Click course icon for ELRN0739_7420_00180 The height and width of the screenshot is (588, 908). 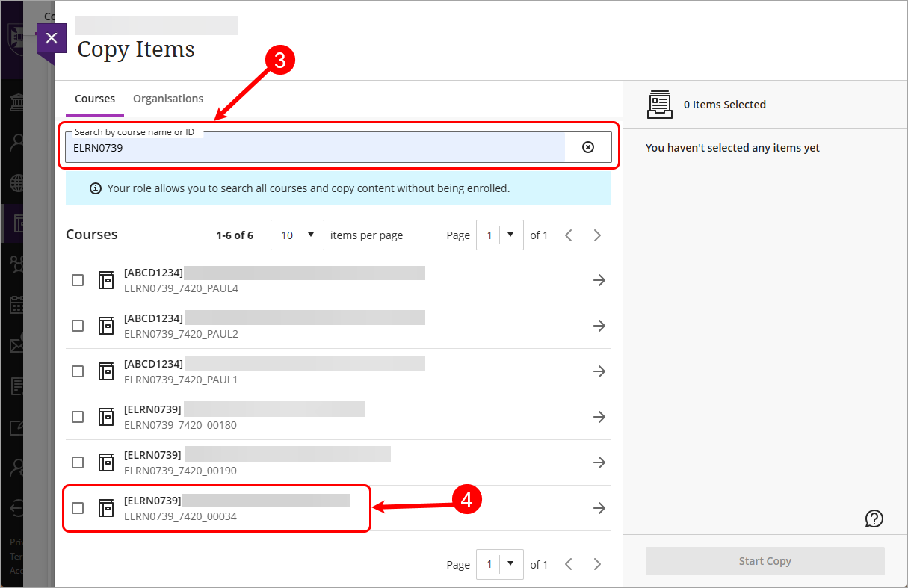[x=106, y=417]
